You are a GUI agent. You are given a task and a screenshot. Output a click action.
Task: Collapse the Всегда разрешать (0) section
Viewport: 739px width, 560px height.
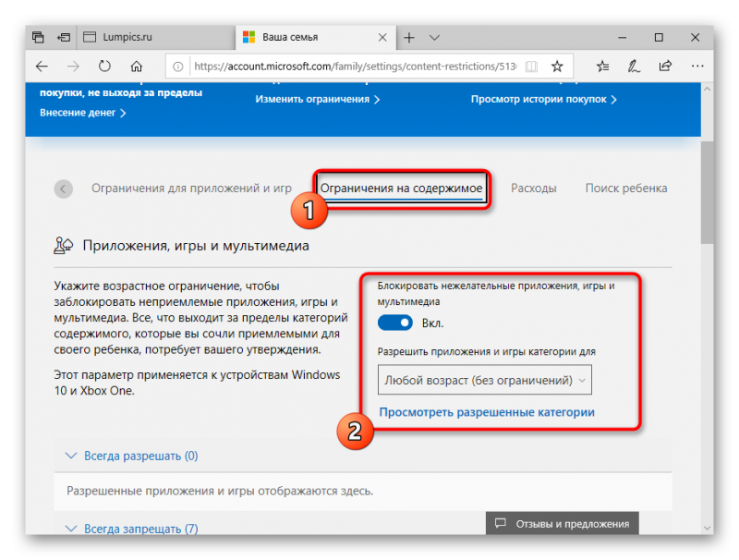(131, 456)
